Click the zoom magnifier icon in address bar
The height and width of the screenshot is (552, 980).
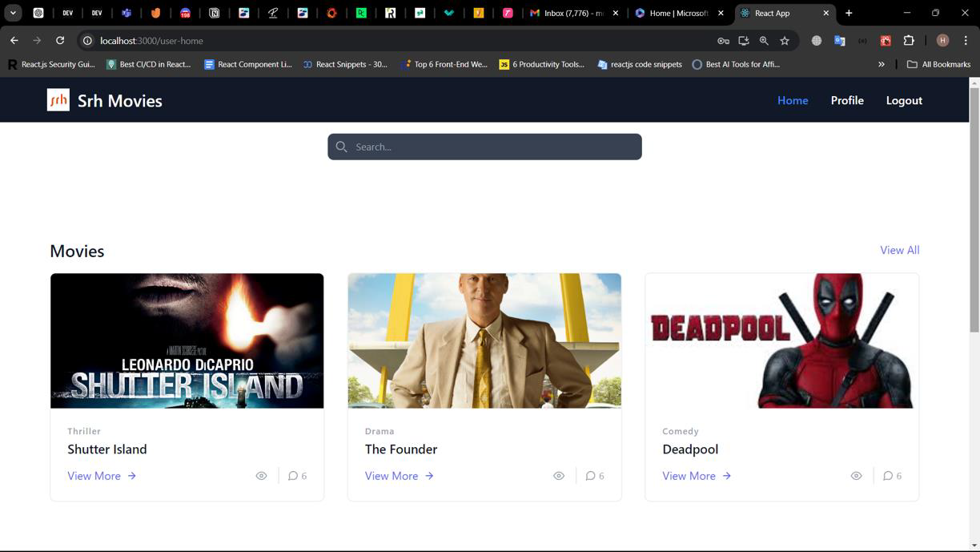click(x=764, y=41)
